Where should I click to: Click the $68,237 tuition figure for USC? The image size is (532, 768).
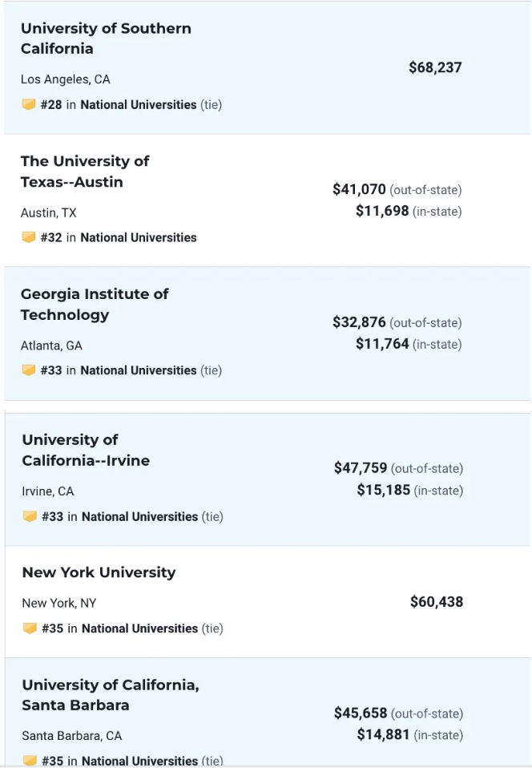pos(435,67)
